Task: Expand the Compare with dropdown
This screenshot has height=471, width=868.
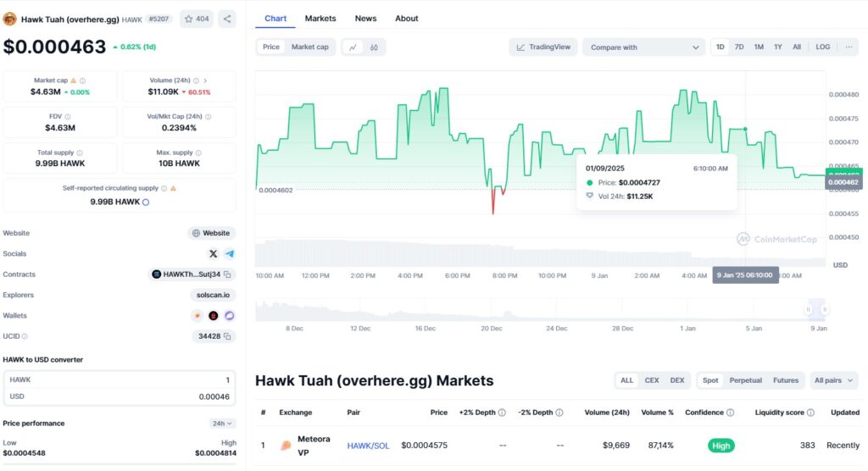Action: click(x=644, y=47)
